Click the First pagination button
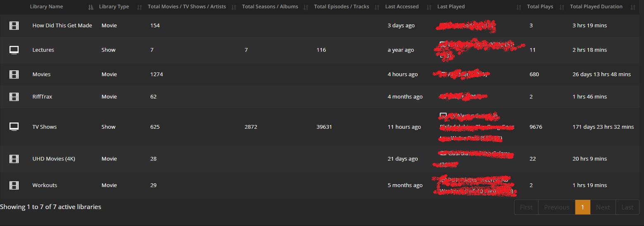 coord(526,207)
